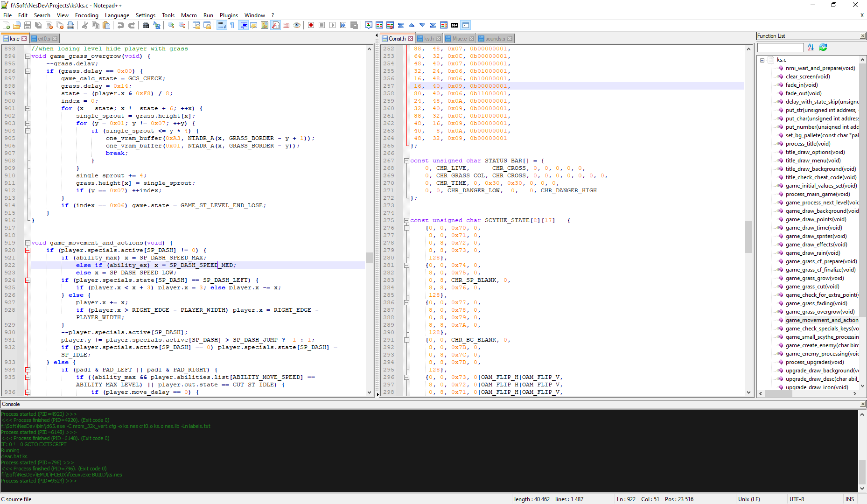Click the Zoom In magnifier icon
This screenshot has height=504, width=867.
tap(171, 25)
